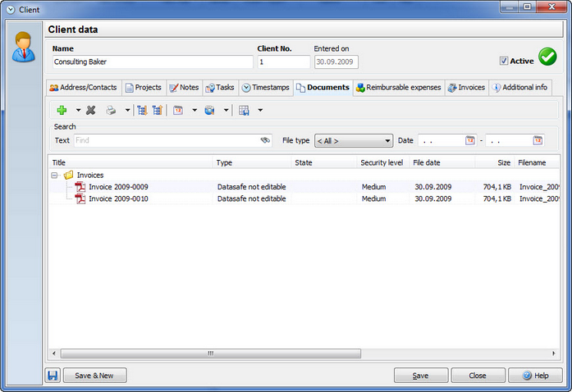Open dropdown arrow next to add icon
The image size is (572, 392).
coord(78,110)
